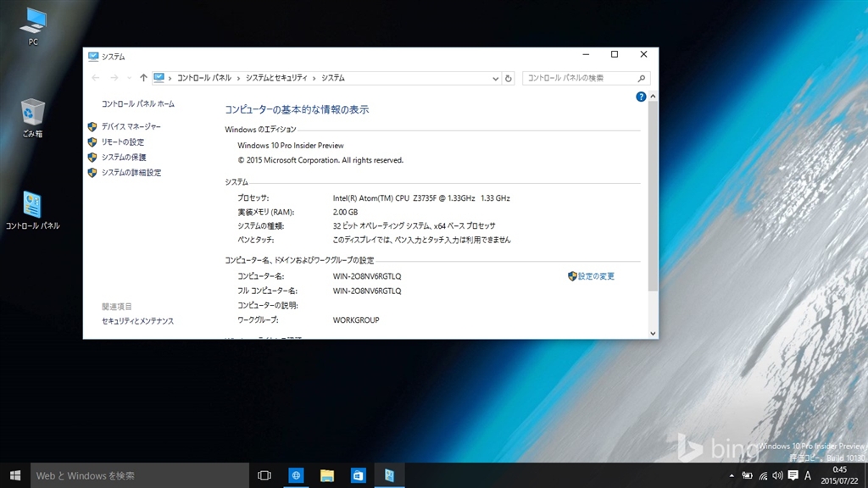Select the heading コンピューターの基本的な情報の表示

tap(297, 109)
